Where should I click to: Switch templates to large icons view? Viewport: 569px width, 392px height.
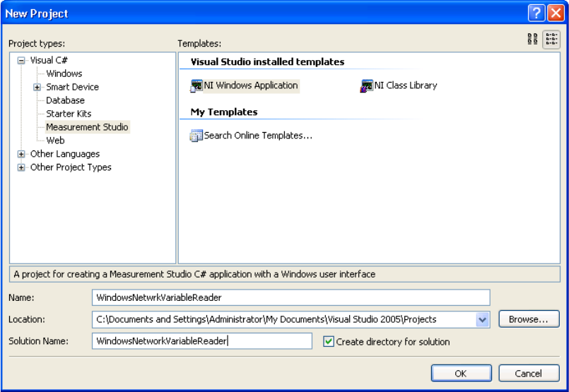(532, 39)
